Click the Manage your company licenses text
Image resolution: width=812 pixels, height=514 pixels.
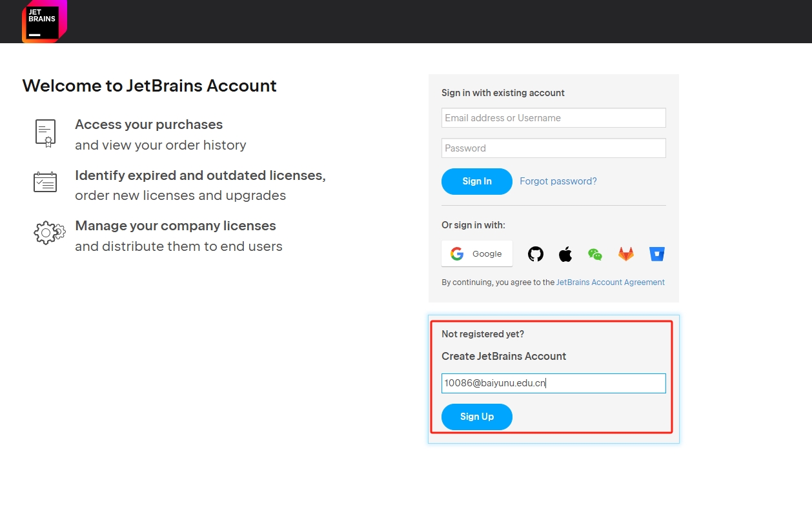point(175,226)
